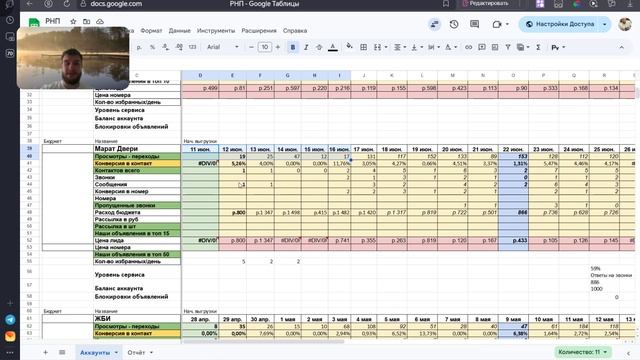Format selection as currency (р.)

139,47
